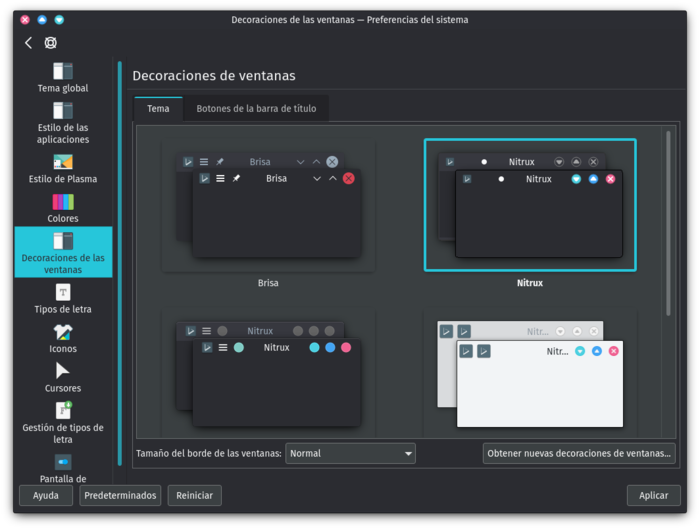
Task: Open the Iconos settings
Action: [x=63, y=338]
